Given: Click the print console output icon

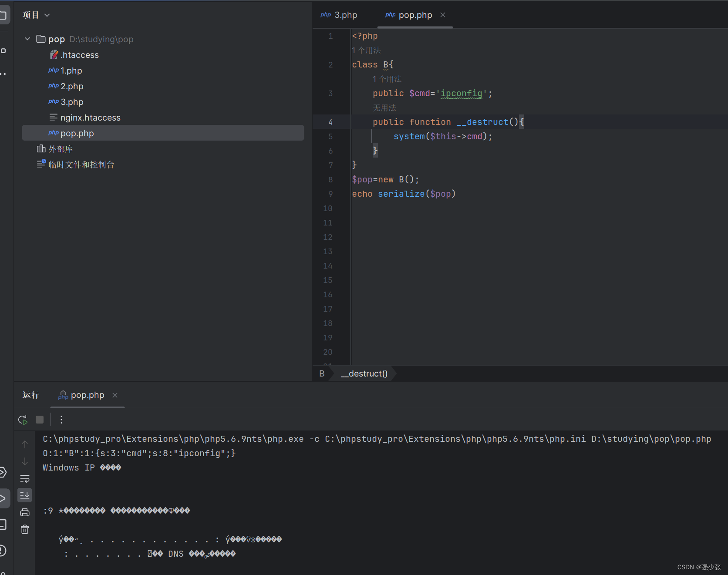Looking at the screenshot, I should click(x=25, y=512).
